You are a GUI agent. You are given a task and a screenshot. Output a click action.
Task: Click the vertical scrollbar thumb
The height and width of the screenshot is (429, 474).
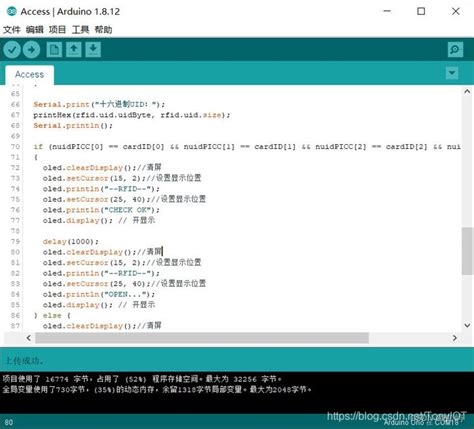(x=467, y=251)
